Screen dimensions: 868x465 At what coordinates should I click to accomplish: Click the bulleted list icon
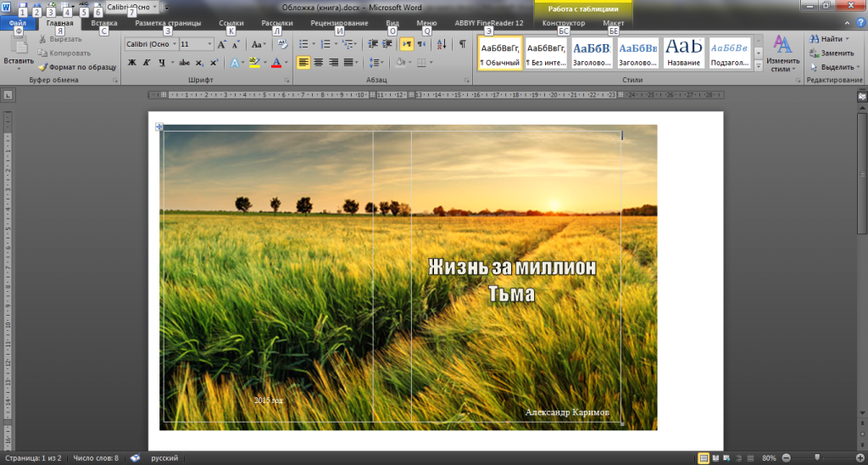tap(304, 44)
